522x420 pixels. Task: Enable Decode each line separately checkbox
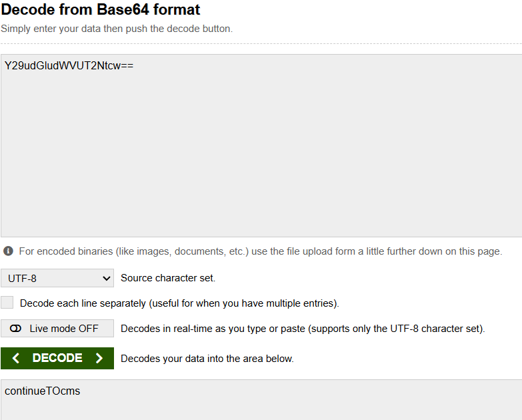coord(7,303)
